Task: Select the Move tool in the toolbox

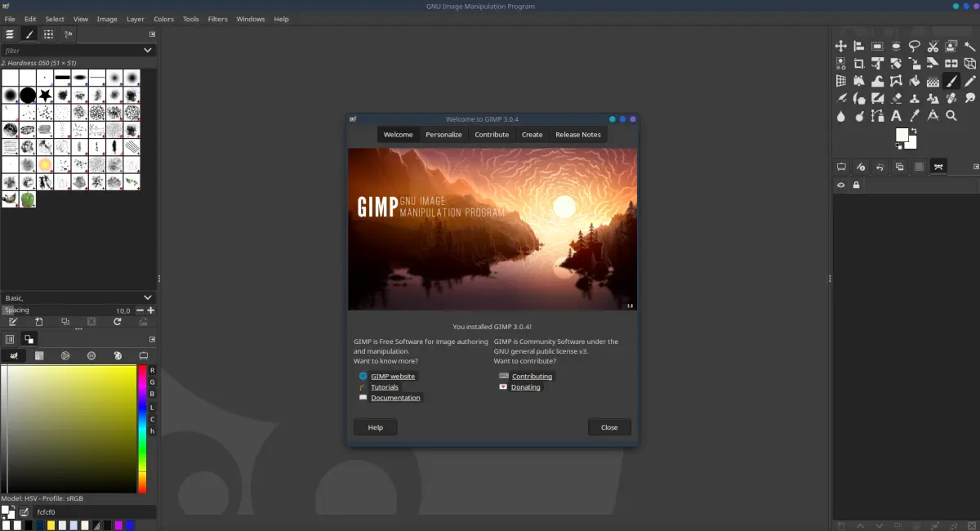Action: click(x=840, y=46)
